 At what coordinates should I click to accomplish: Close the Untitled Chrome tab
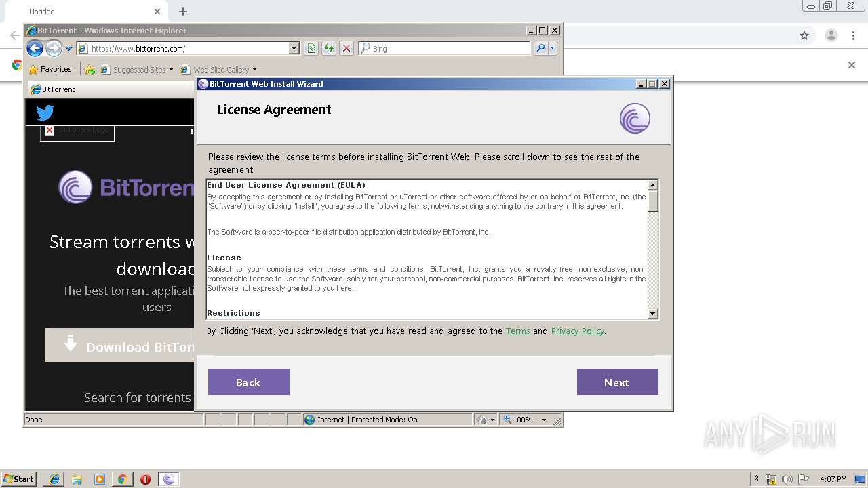pos(157,12)
